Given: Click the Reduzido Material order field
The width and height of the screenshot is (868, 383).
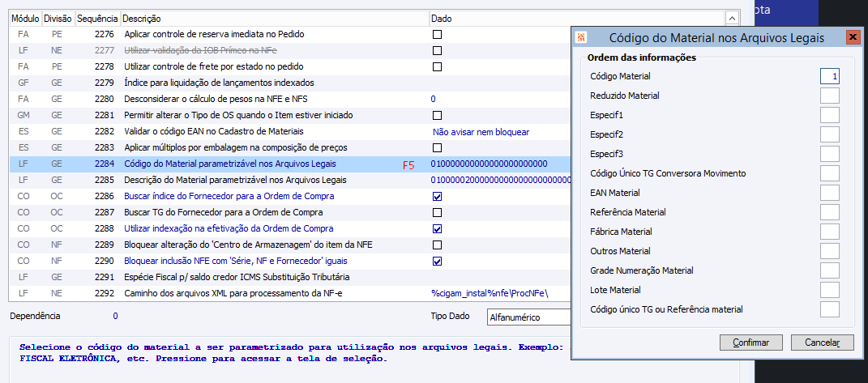Looking at the screenshot, I should 829,96.
